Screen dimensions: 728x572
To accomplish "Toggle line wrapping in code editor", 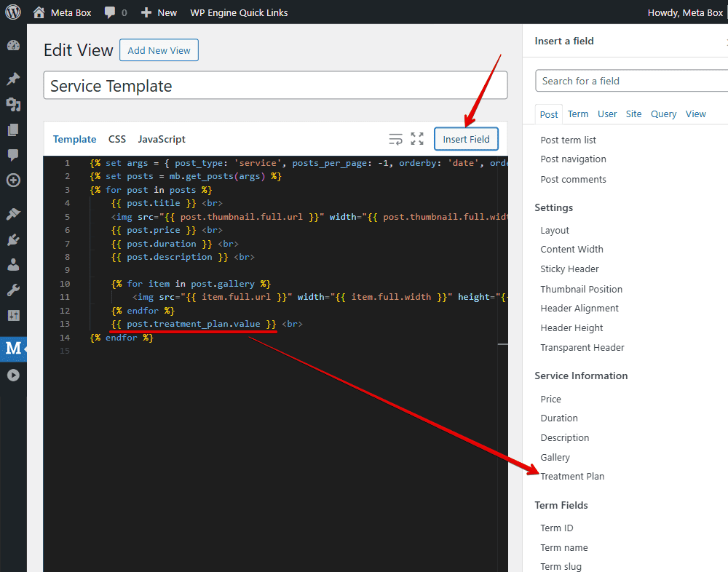I will 395,139.
